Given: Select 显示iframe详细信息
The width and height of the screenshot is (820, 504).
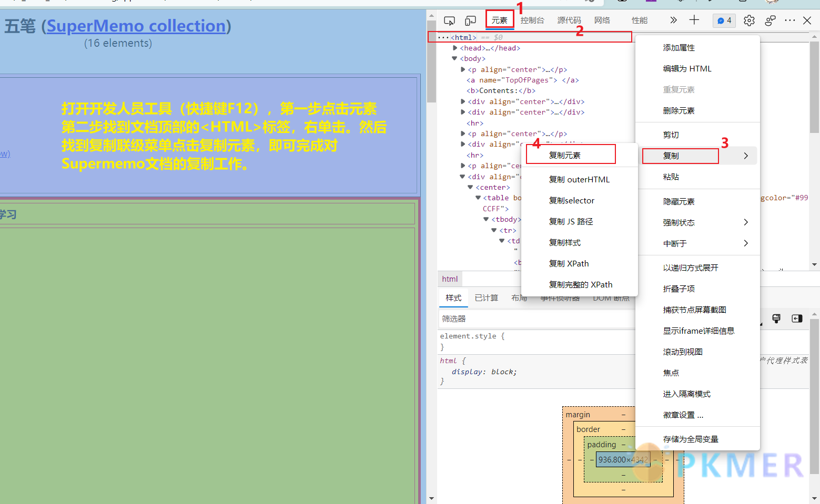Looking at the screenshot, I should point(697,331).
